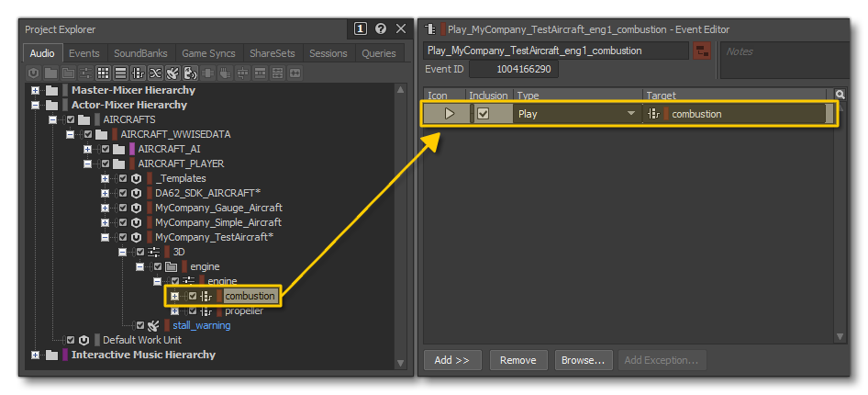Toggle the Inclusion checkbox for Play action

(483, 114)
